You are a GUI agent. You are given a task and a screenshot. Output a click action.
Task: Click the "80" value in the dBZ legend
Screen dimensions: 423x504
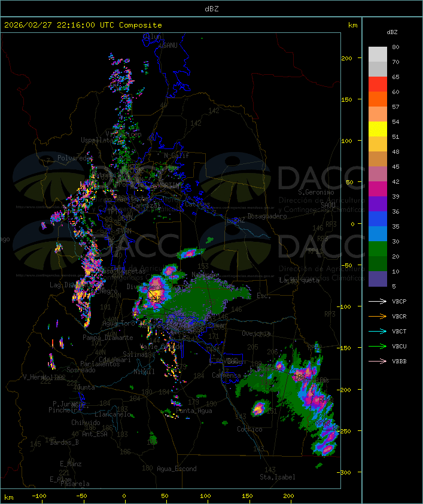(395, 47)
